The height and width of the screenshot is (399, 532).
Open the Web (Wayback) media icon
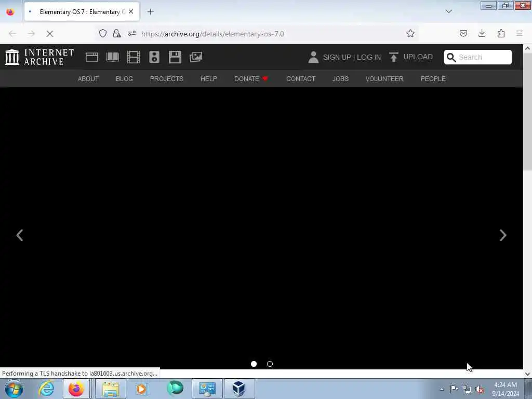coord(91,57)
